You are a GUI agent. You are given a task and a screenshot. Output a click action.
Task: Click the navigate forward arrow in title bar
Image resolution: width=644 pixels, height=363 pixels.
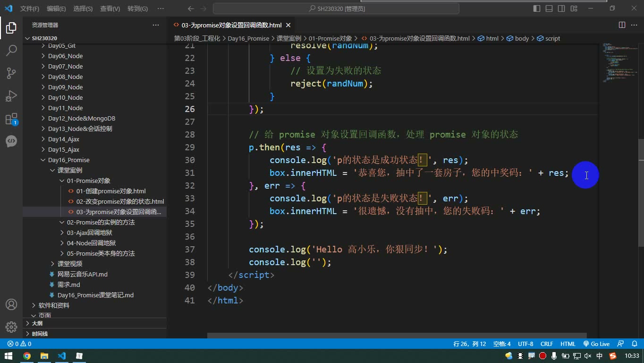(x=204, y=9)
